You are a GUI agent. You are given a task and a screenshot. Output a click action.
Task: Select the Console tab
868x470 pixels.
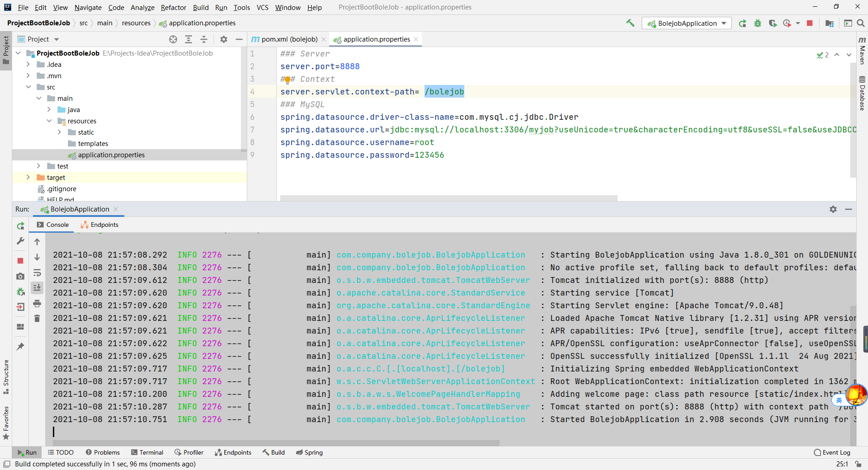(53, 225)
